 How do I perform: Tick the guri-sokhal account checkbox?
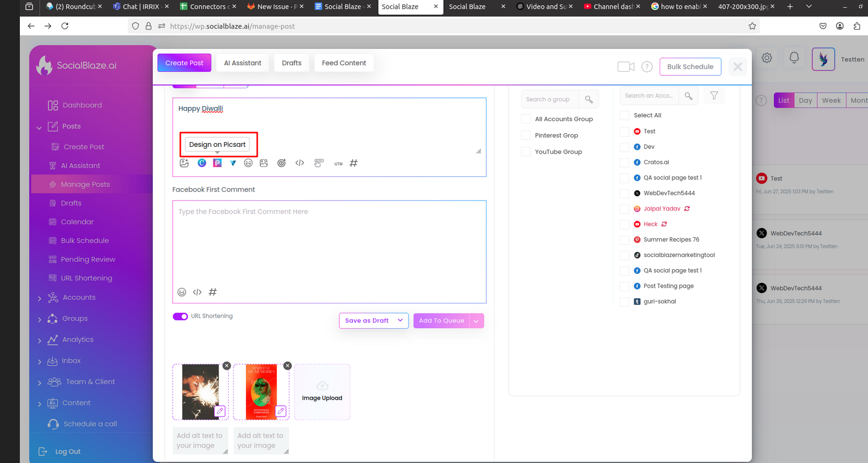point(625,301)
